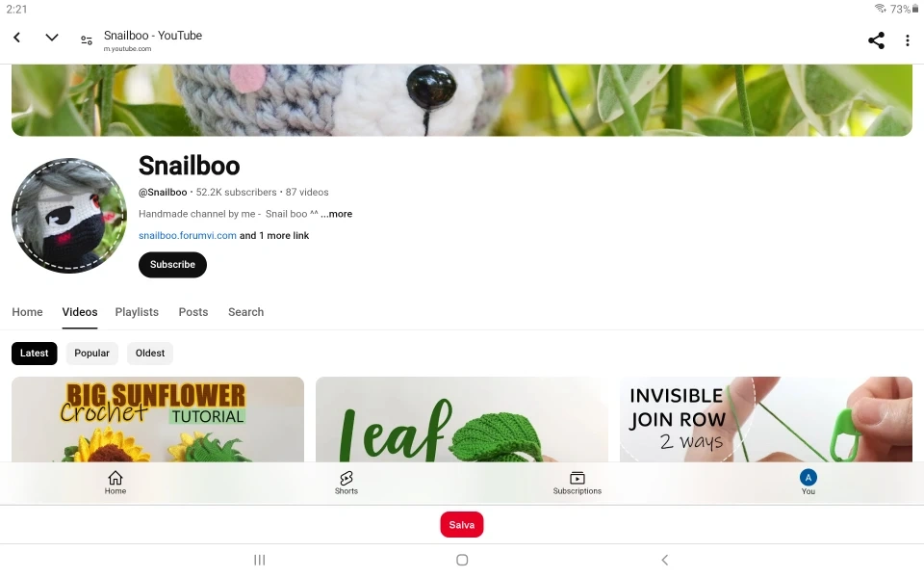The image size is (924, 578).
Task: Open the Big Sunflower Crochet Tutorial video
Action: tap(158, 419)
